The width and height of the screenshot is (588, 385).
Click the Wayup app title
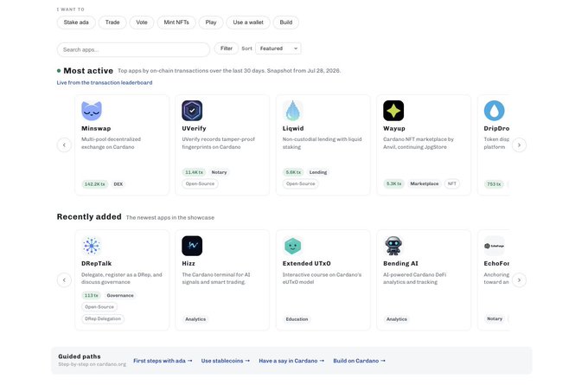[x=394, y=128]
